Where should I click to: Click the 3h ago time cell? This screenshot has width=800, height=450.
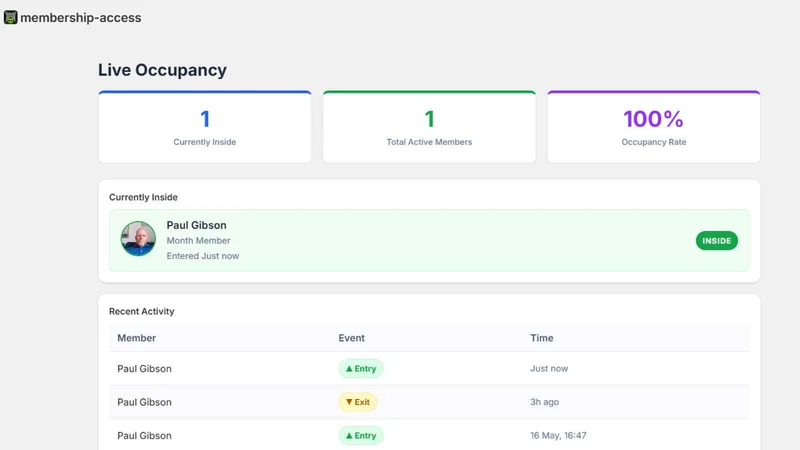(x=544, y=402)
